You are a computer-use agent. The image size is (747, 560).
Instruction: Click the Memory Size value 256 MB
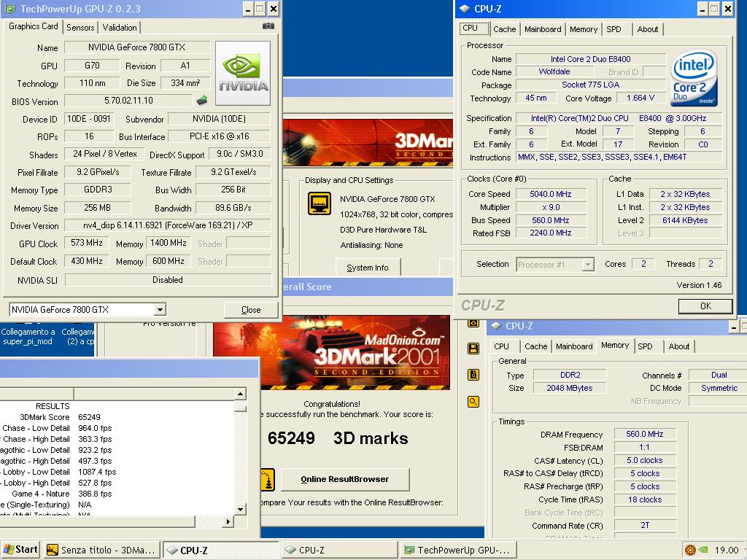click(97, 208)
